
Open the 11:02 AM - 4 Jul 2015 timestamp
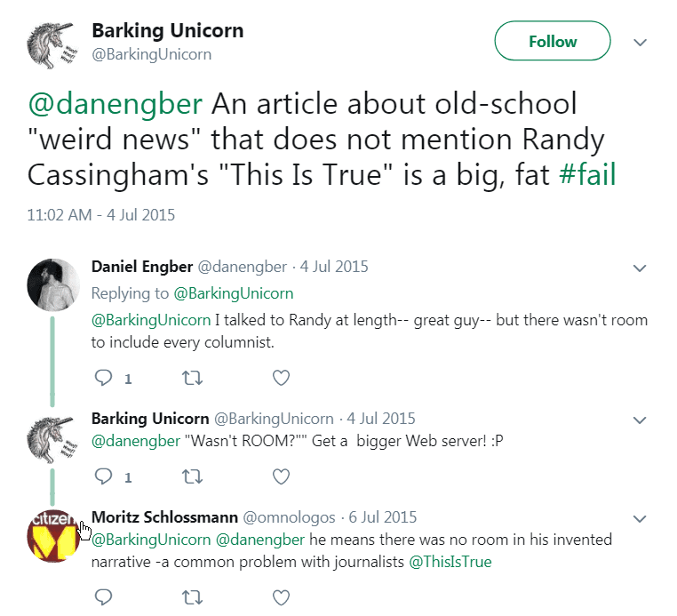click(100, 214)
